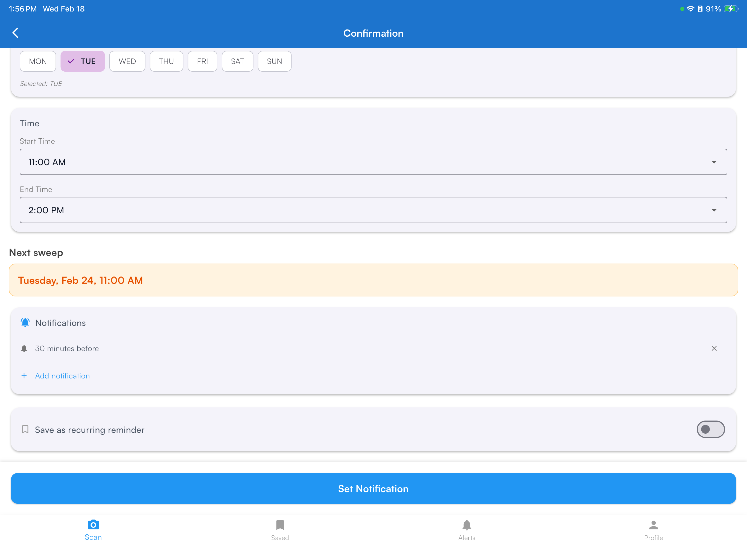Remove the 30 minutes before notification
Screen dimensions: 747x560
(714, 348)
